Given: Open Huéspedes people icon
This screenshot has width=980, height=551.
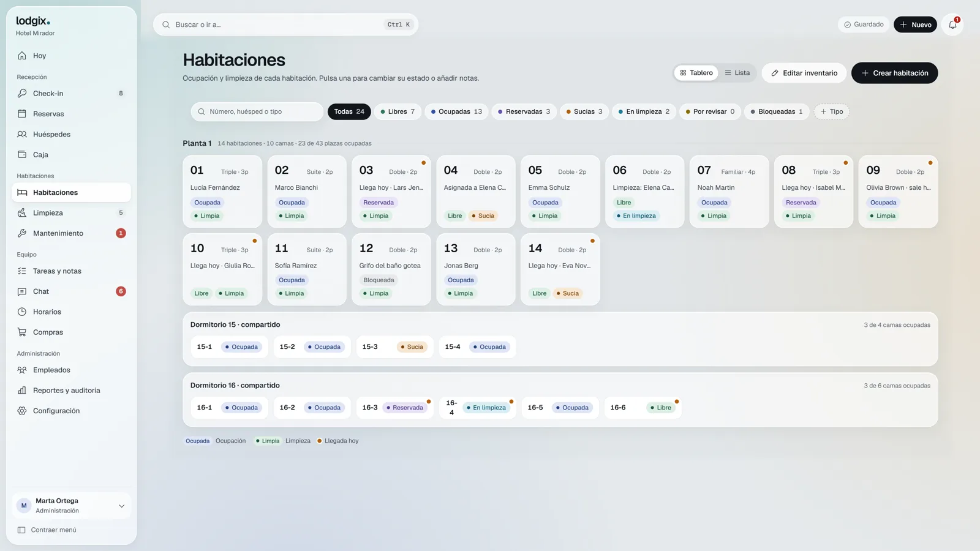Looking at the screenshot, I should (x=22, y=134).
